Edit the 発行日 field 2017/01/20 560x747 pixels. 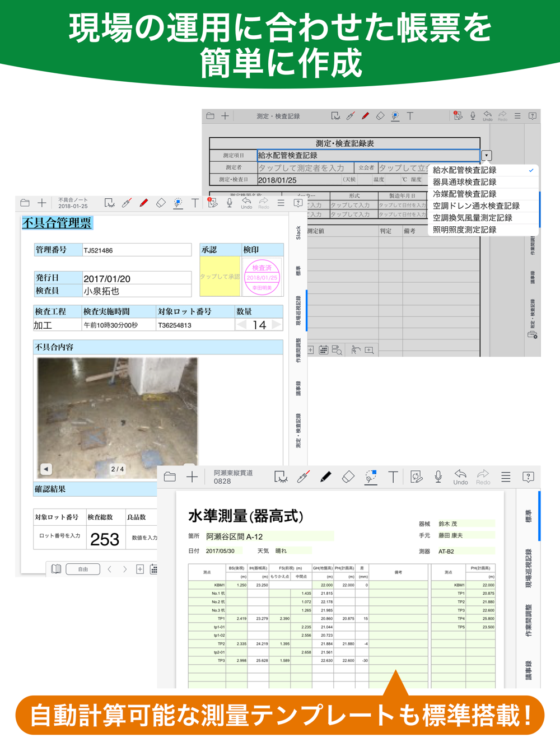tap(137, 278)
